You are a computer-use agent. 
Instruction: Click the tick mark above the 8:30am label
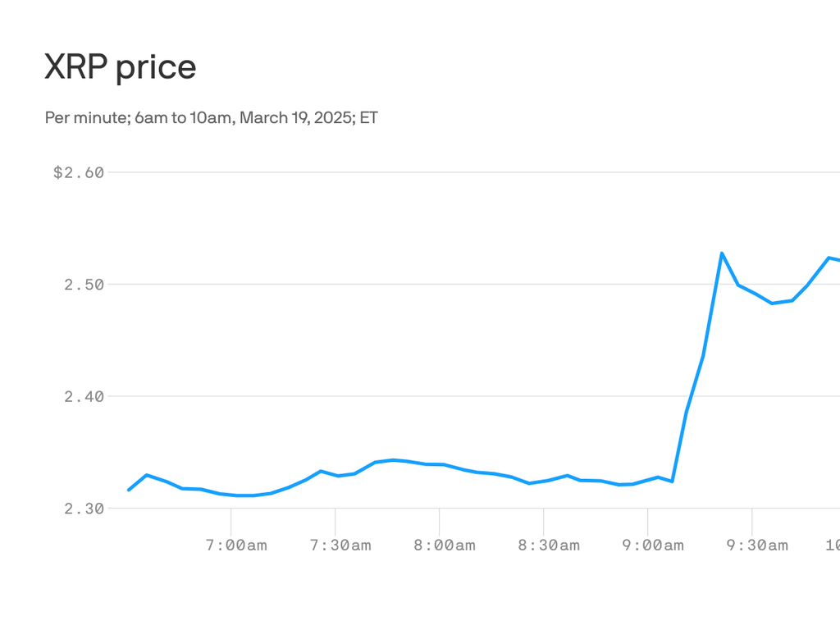[x=544, y=520]
